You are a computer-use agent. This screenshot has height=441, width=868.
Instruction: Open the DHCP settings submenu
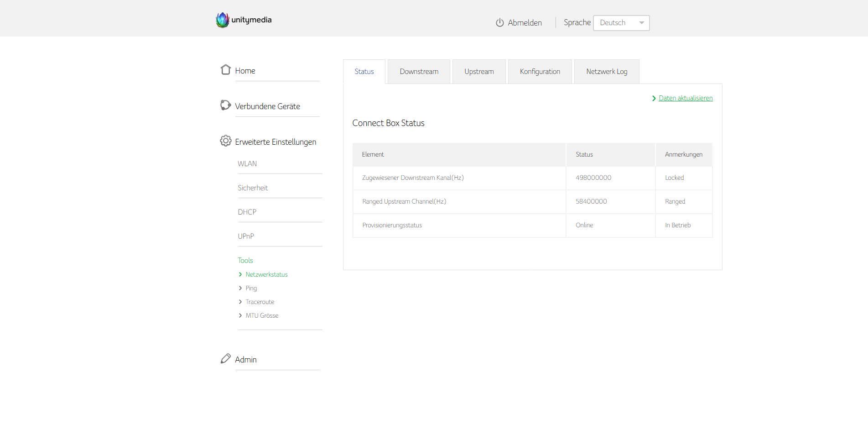(x=247, y=212)
